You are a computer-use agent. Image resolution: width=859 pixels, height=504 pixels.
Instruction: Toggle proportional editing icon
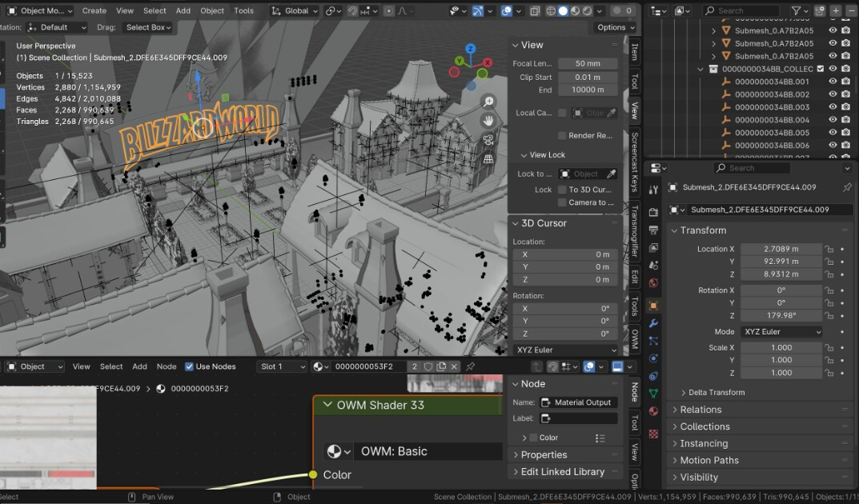point(388,11)
